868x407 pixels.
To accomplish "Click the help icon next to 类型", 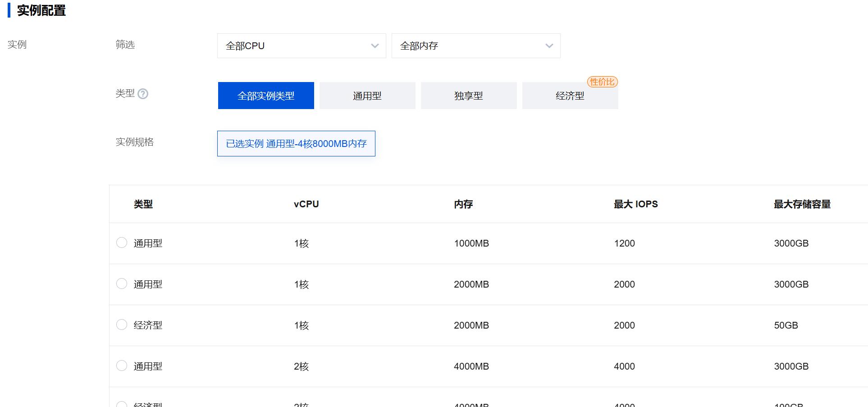I will tap(143, 94).
